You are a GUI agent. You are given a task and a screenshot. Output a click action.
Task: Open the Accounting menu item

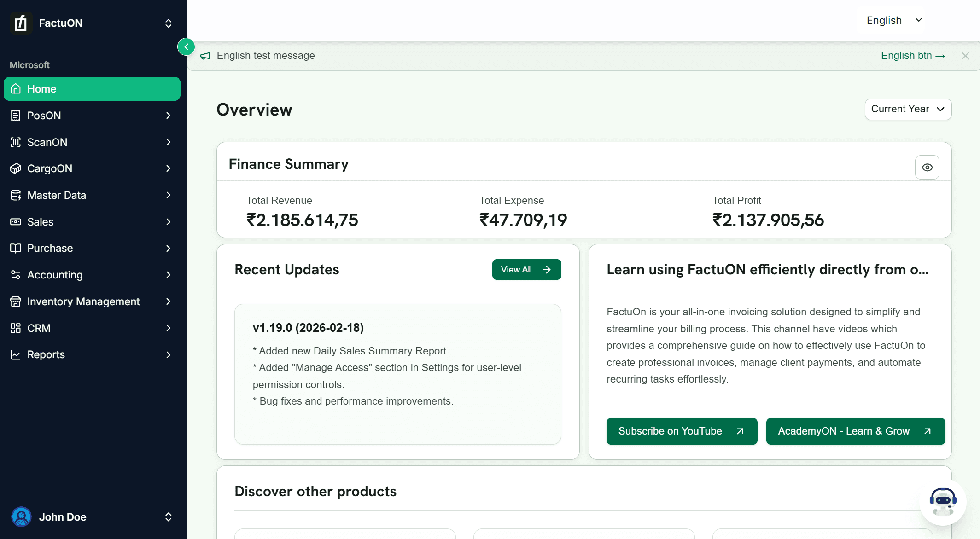(x=92, y=275)
